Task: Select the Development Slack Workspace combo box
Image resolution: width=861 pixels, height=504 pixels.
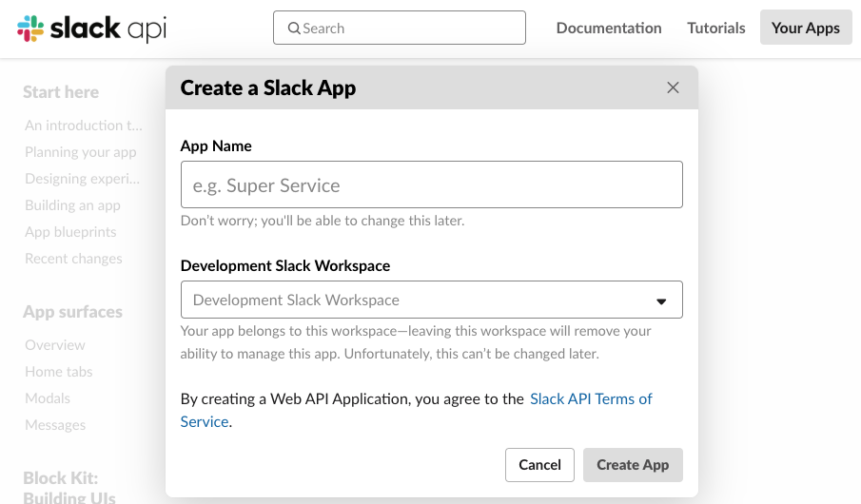Action: (x=432, y=300)
